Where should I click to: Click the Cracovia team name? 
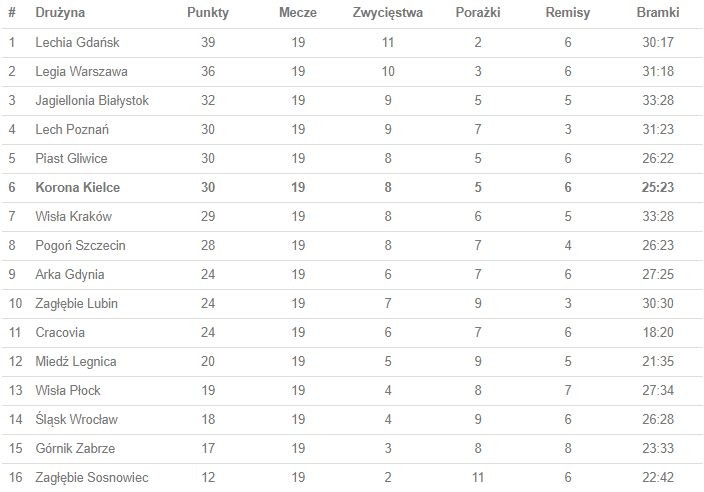(x=60, y=333)
